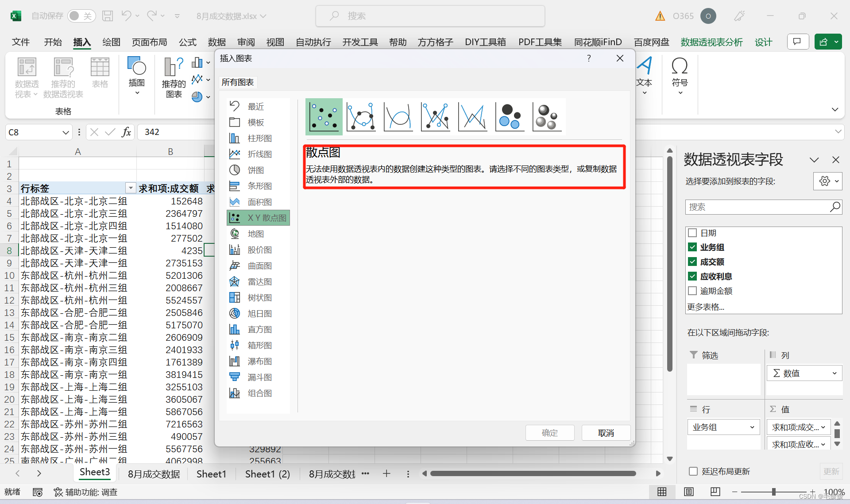Click the 更多表格... link
The width and height of the screenshot is (850, 504).
coord(706,307)
